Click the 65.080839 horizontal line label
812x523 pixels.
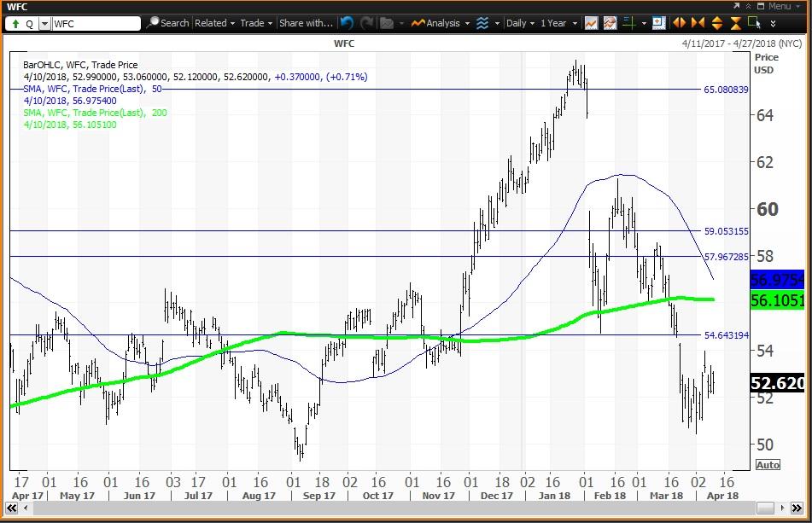point(726,90)
